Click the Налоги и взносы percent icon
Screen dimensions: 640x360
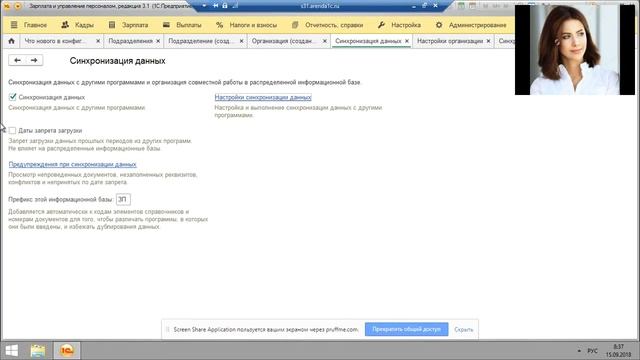220,25
